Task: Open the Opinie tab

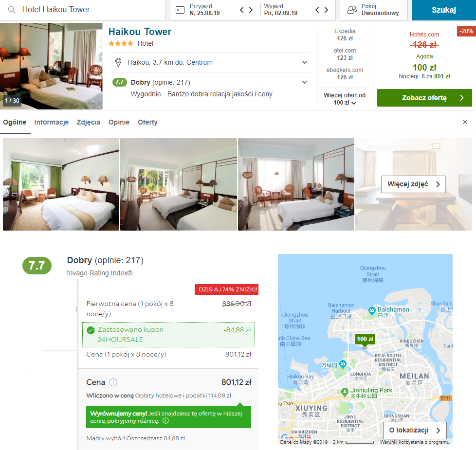Action: (119, 122)
